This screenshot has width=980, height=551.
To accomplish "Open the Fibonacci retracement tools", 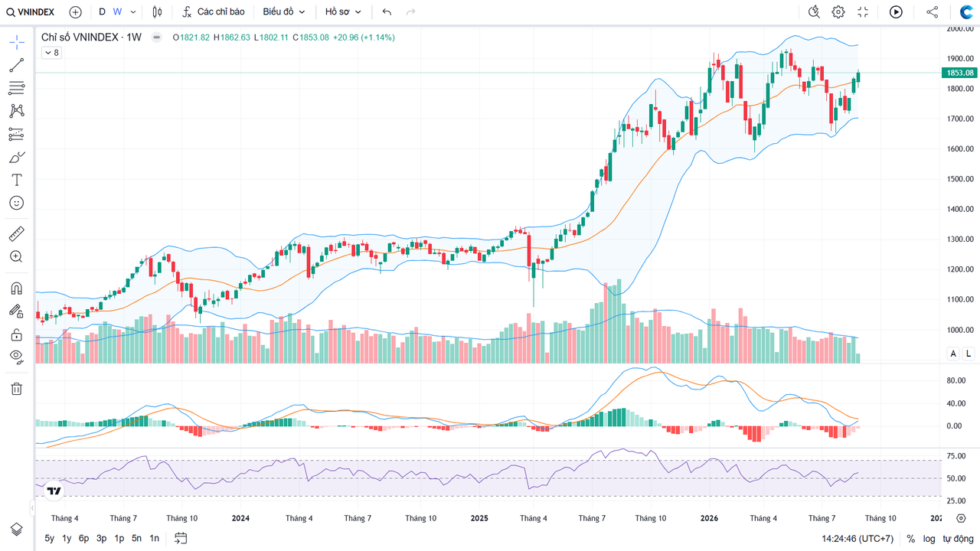I will 16,88.
